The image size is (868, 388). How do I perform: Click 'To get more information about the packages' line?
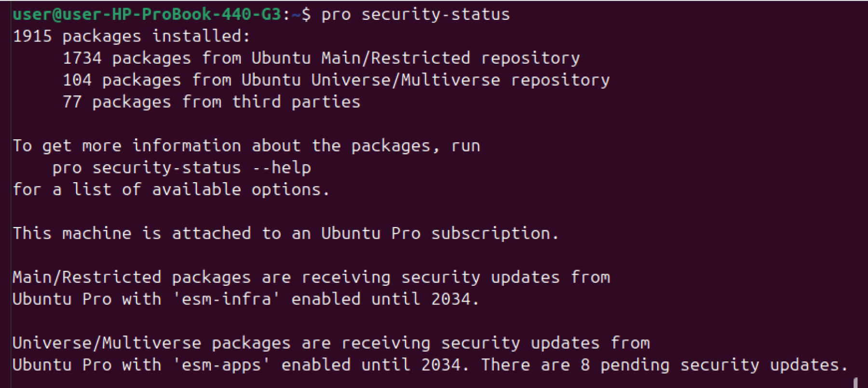[246, 146]
